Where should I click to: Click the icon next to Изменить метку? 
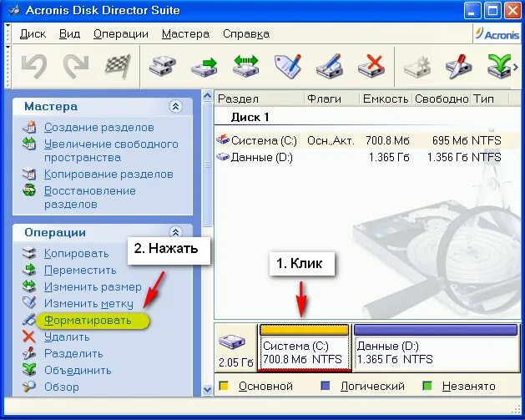29,303
